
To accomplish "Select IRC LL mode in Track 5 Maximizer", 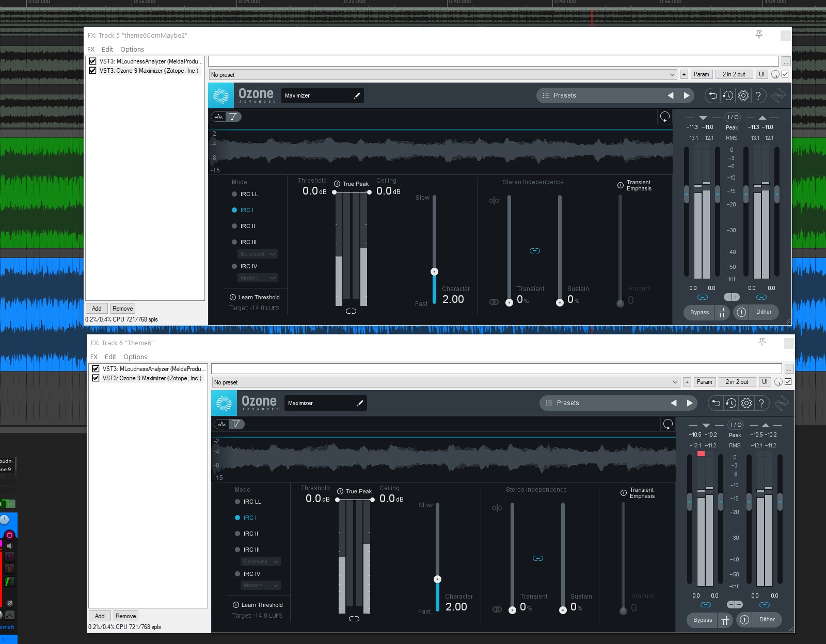I will pos(245,194).
